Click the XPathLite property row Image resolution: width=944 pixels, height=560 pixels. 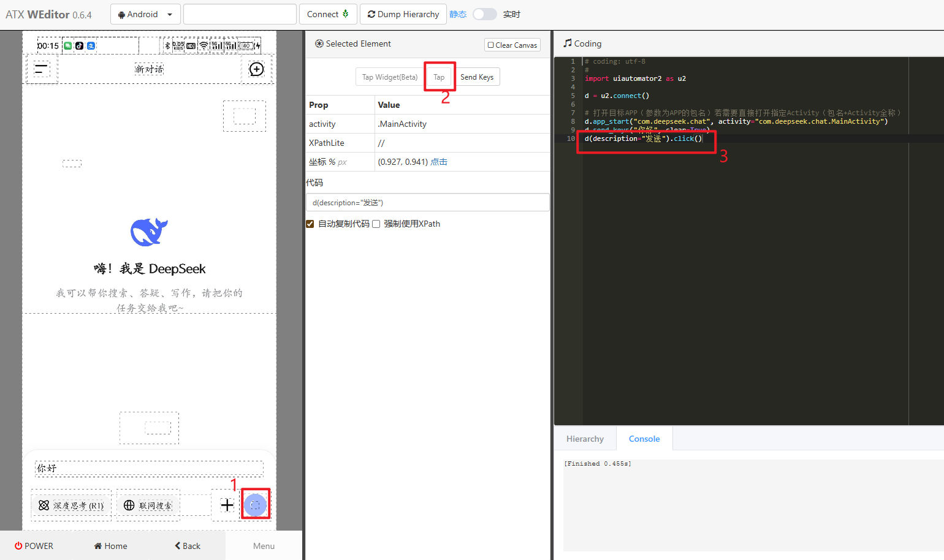pyautogui.click(x=427, y=143)
